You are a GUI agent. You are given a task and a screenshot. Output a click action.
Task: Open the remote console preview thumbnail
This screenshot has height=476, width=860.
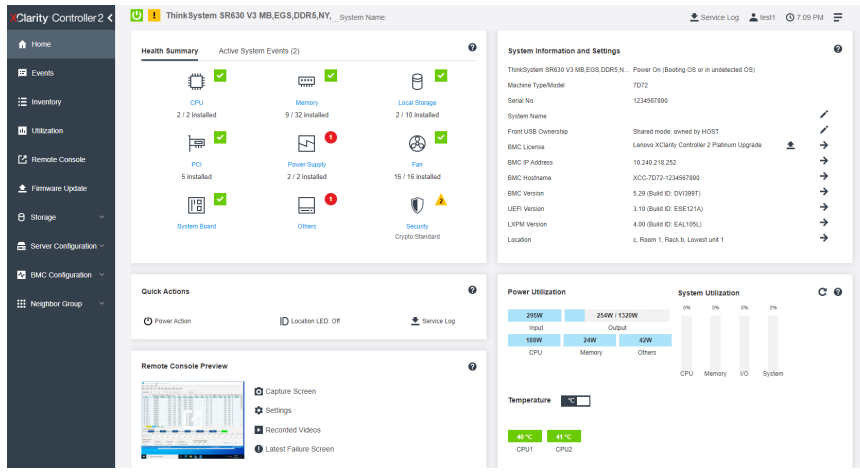point(193,420)
